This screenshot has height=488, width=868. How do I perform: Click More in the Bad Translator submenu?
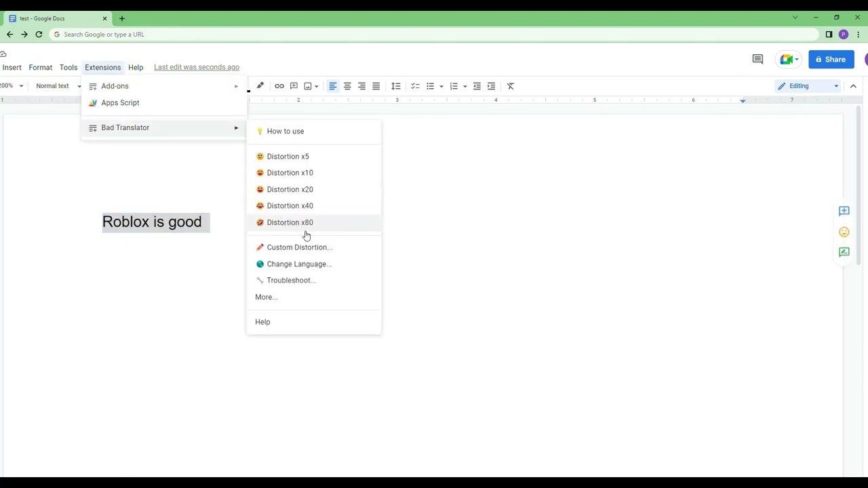coord(314,297)
